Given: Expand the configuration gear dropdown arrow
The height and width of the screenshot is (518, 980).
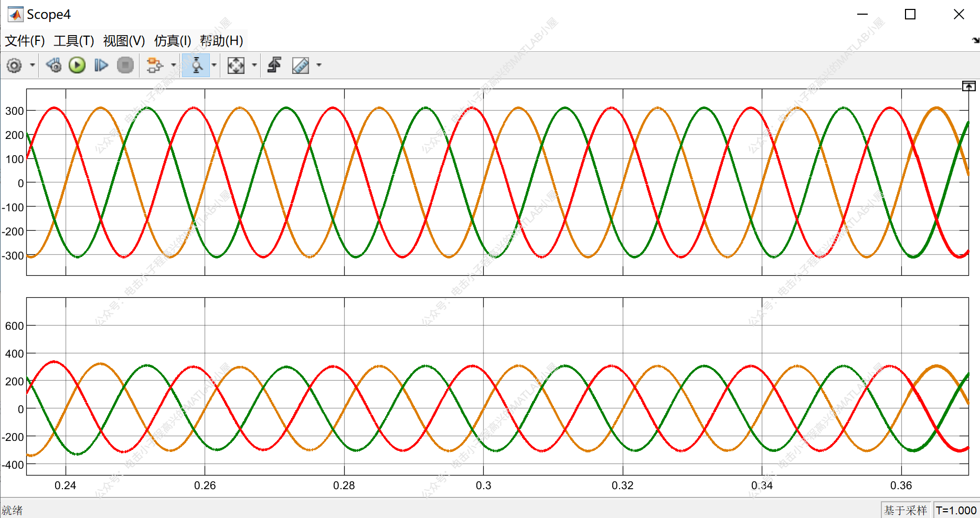Looking at the screenshot, I should 33,66.
